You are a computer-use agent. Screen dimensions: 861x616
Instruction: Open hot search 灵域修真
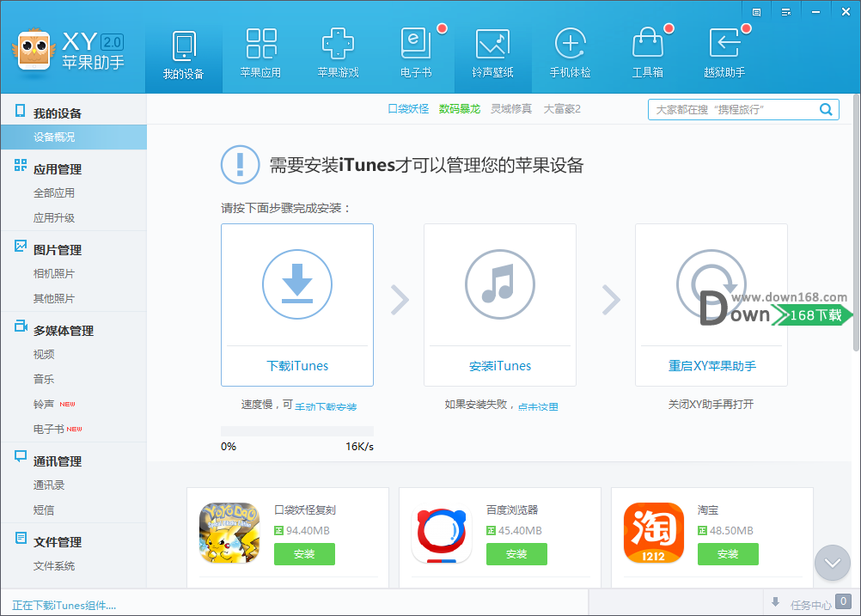click(x=511, y=109)
